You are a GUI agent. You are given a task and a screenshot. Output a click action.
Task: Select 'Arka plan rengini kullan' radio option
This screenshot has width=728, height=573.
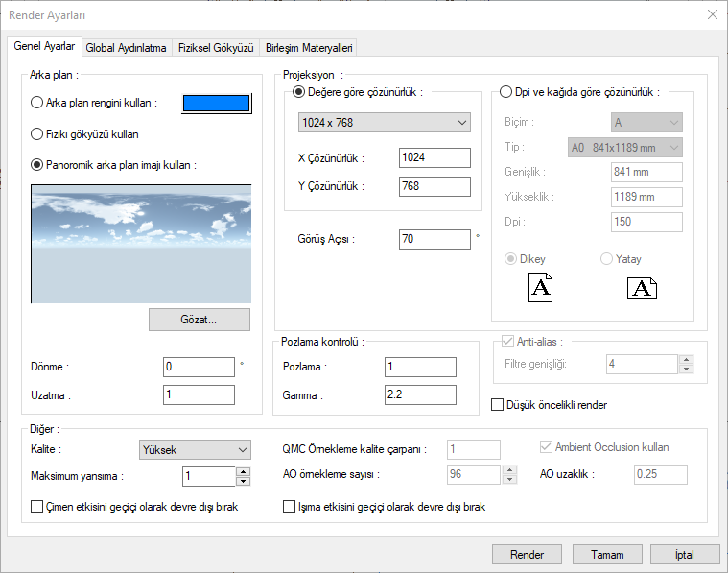click(37, 103)
